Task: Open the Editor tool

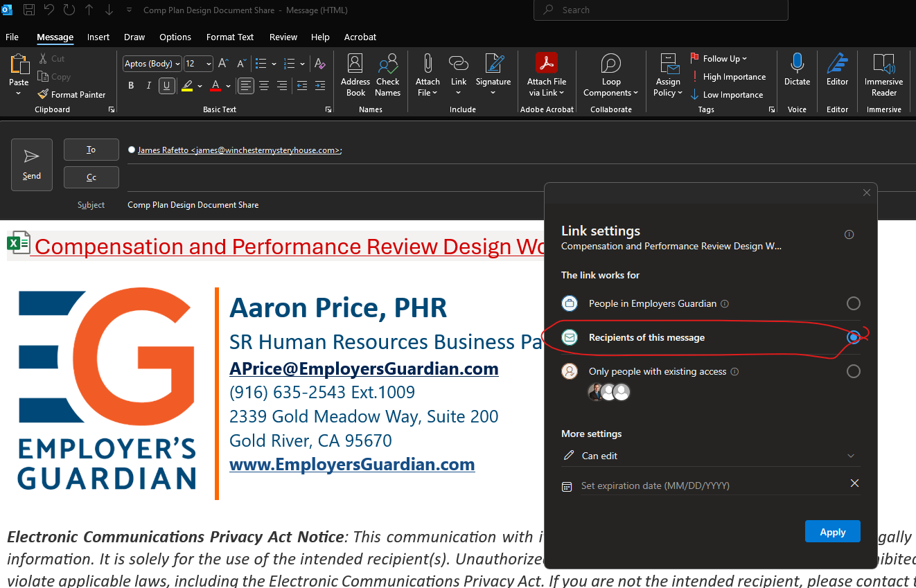Action: coord(837,70)
